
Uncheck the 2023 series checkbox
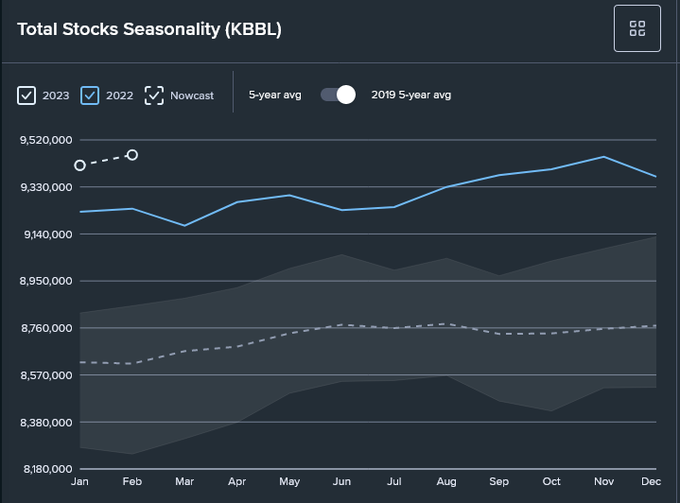point(26,95)
